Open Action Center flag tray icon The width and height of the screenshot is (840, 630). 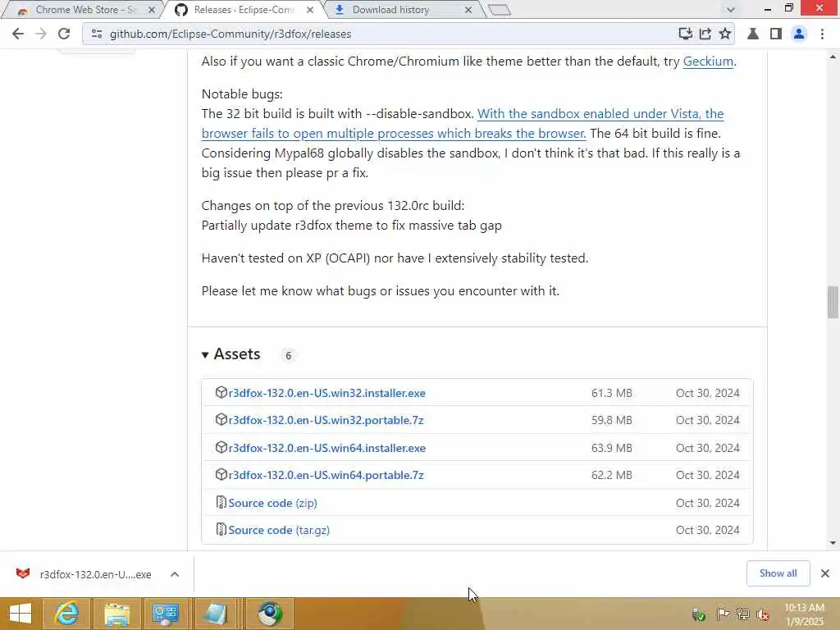pos(723,614)
